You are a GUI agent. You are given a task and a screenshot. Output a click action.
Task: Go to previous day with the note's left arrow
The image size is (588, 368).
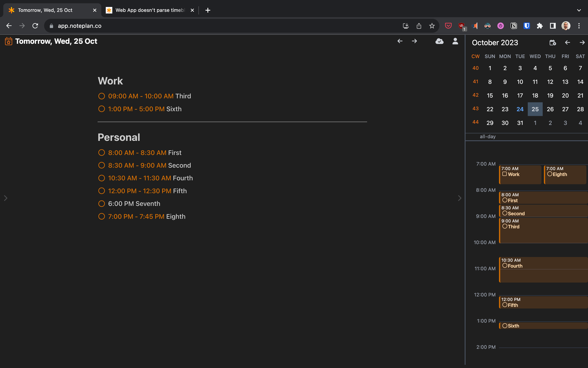click(x=400, y=41)
